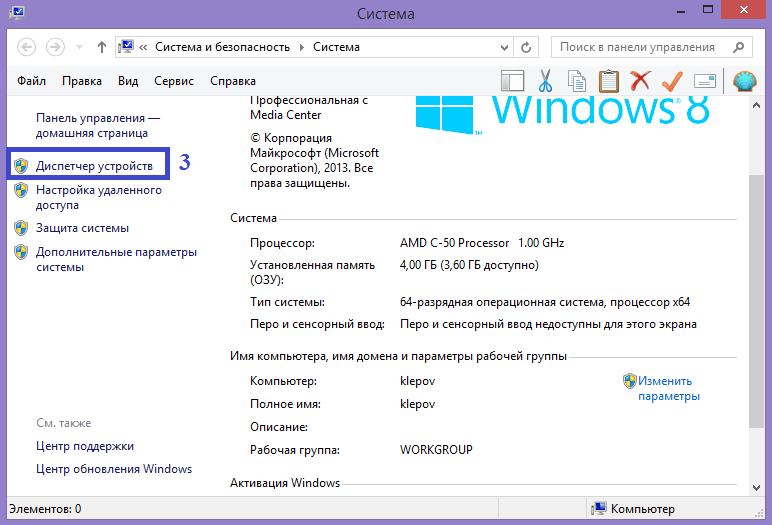Click shield icon beside Настройка удаленного доступа
The image size is (772, 525).
pyautogui.click(x=21, y=190)
